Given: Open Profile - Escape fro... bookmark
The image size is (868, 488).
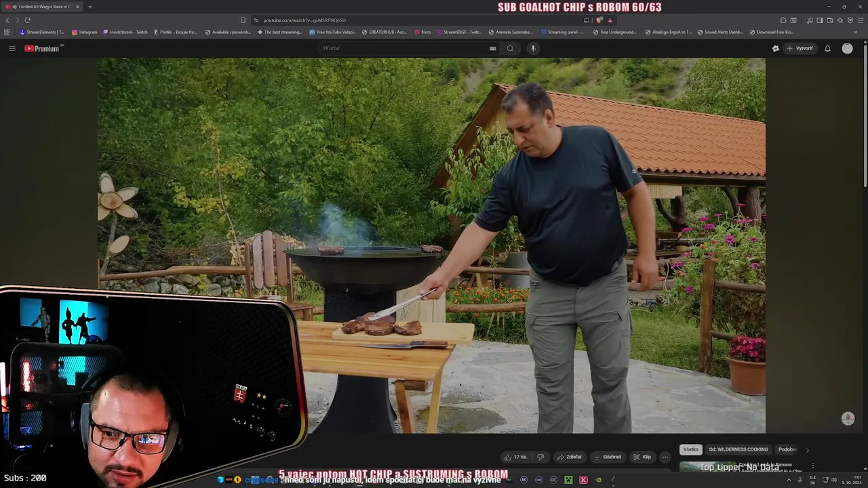Looking at the screenshot, I should click(175, 32).
